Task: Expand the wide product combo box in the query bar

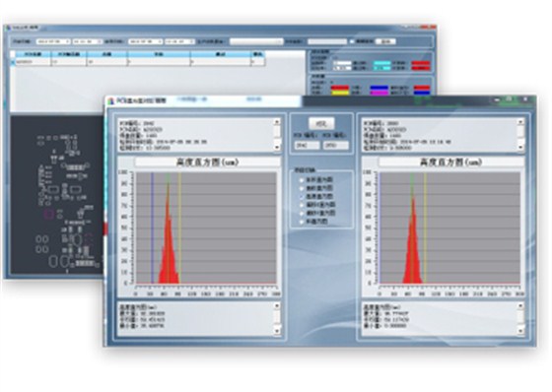Action: (x=256, y=41)
